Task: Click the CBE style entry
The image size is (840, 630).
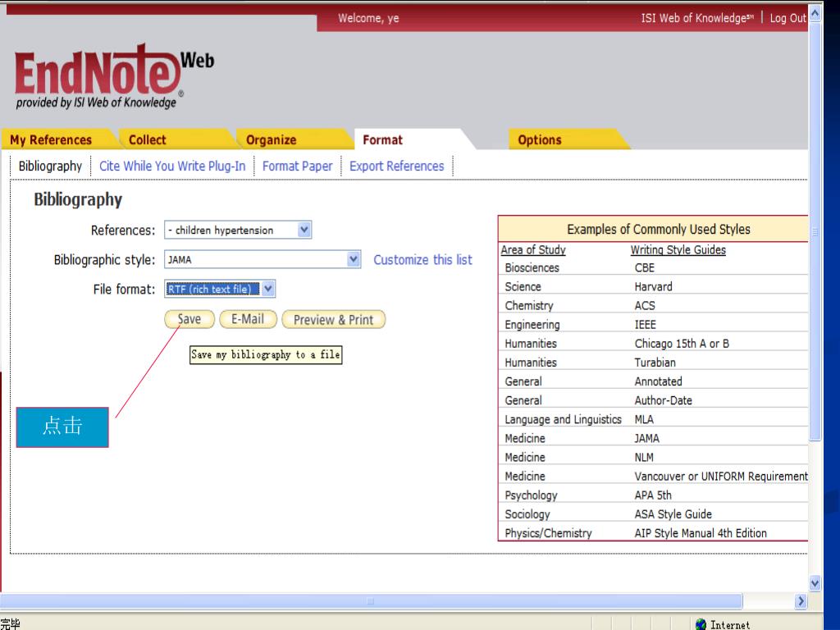Action: click(x=645, y=268)
